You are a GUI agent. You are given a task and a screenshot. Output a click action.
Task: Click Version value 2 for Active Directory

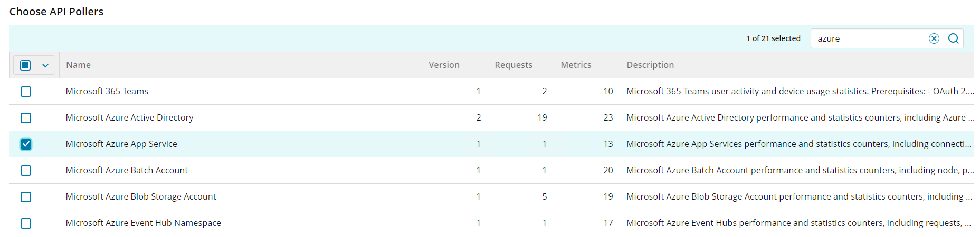(x=479, y=117)
